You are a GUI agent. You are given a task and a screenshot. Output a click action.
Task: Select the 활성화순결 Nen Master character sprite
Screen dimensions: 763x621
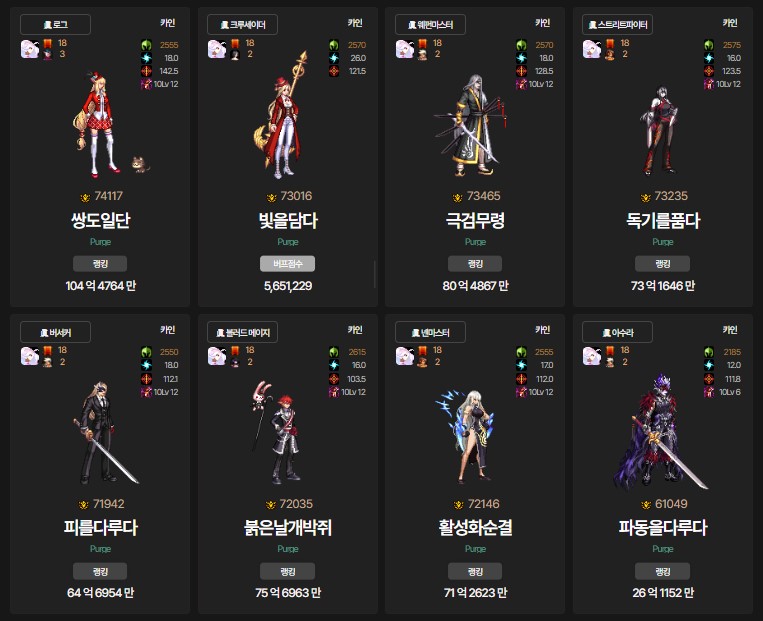point(466,435)
